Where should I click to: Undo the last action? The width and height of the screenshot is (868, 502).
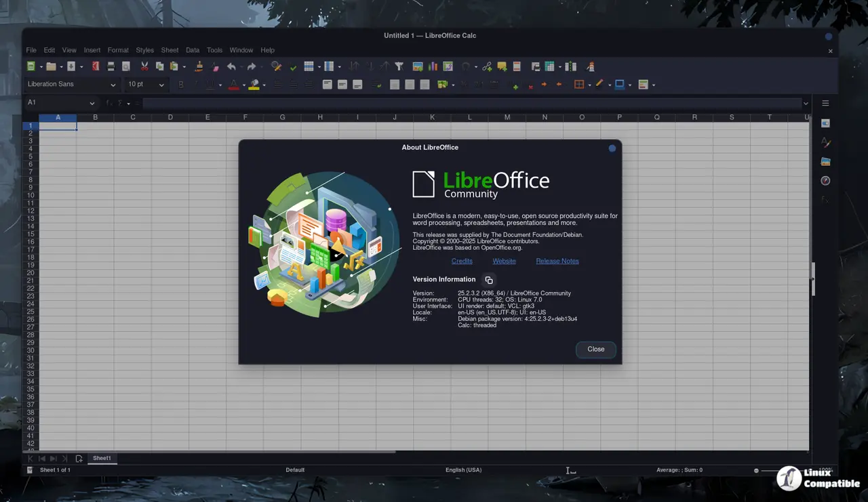click(x=231, y=66)
